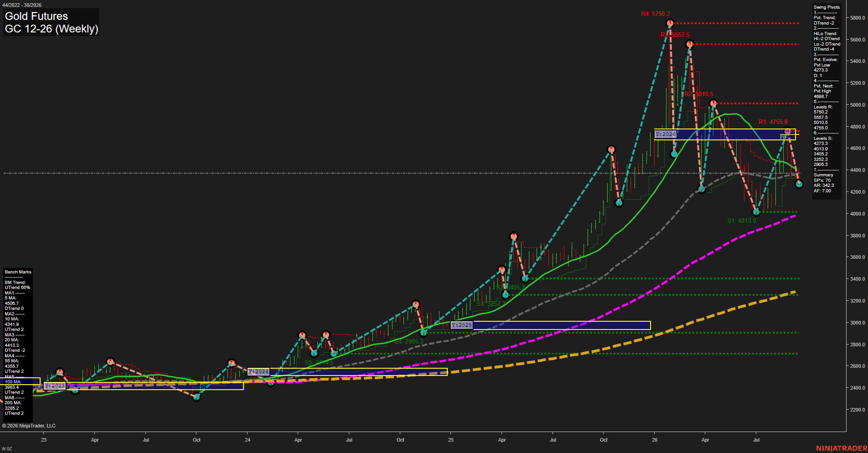This screenshot has height=453, width=868.
Task: Click the Swing Pivots panel heading
Action: coord(827,7)
